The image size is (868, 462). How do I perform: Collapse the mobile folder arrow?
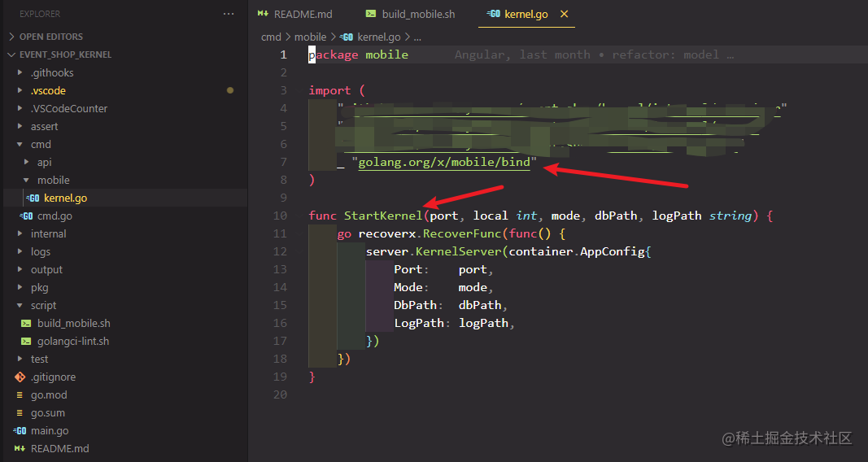point(27,180)
